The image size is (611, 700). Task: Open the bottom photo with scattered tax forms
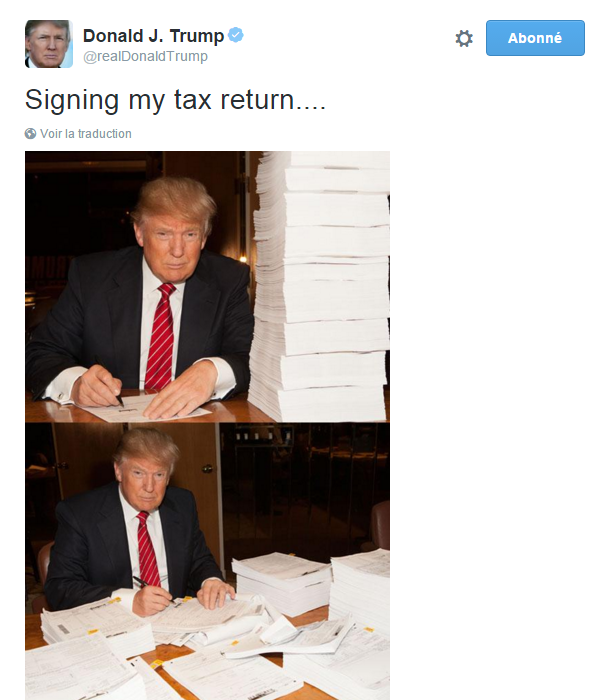pyautogui.click(x=207, y=561)
